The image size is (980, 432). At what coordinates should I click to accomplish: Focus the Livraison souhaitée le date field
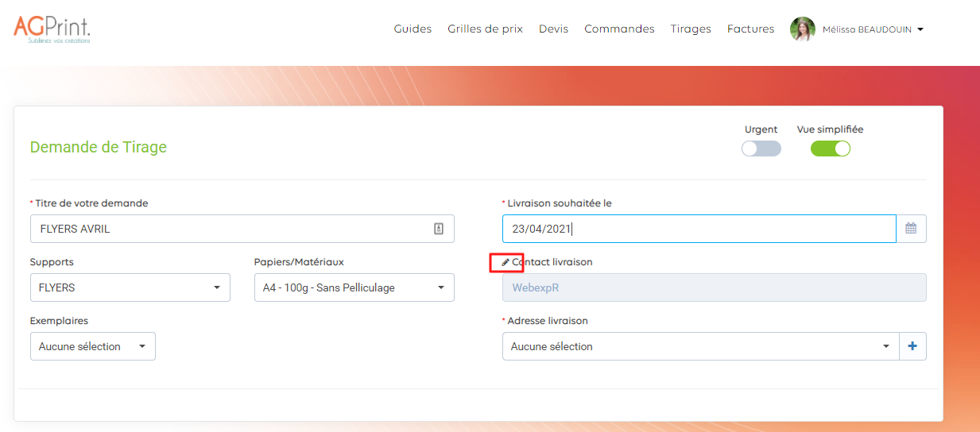click(699, 229)
